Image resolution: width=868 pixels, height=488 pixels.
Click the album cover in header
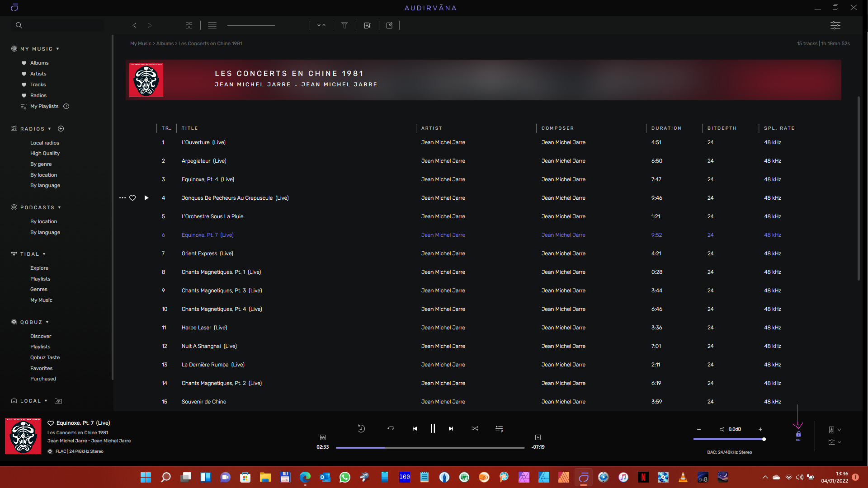(x=146, y=80)
